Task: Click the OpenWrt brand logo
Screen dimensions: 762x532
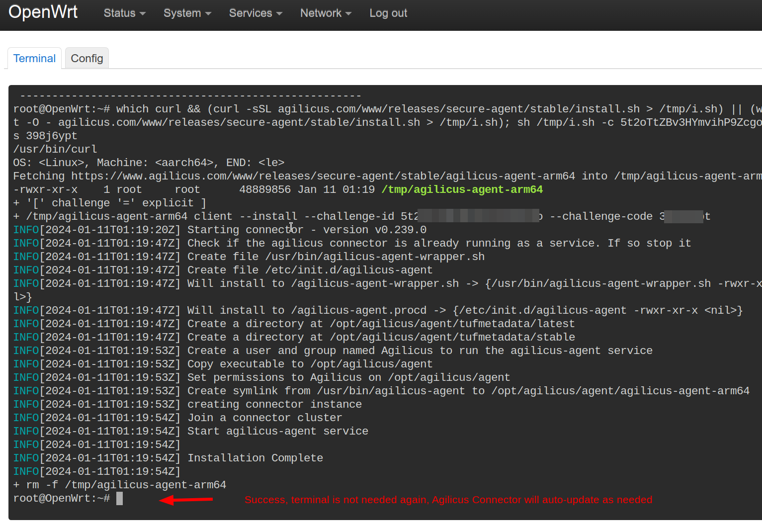Action: 43,12
